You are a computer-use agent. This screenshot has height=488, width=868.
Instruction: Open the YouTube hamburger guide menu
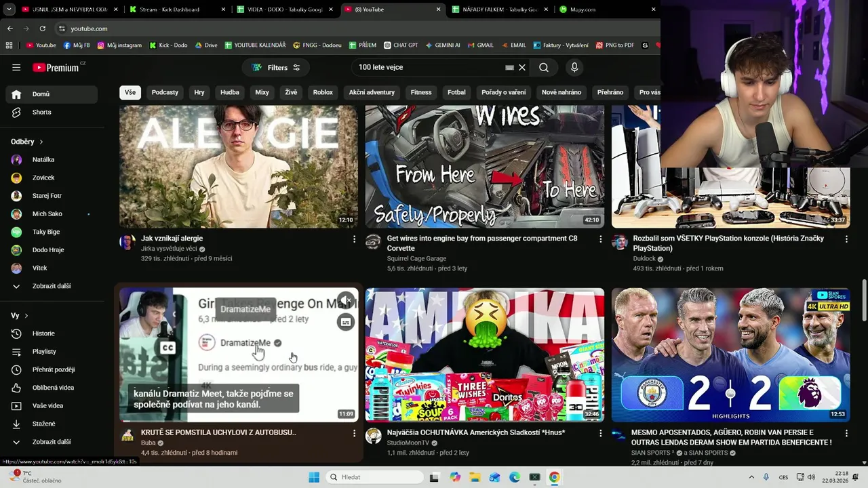[16, 68]
